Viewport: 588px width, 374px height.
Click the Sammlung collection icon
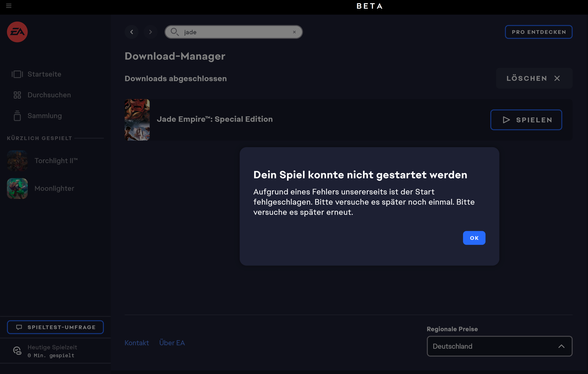coord(17,116)
